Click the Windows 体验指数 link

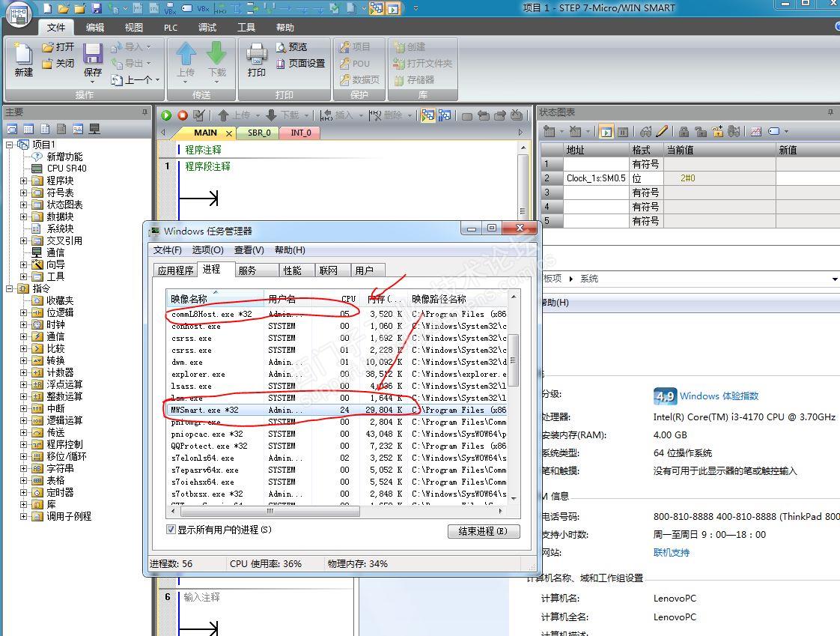(719, 396)
